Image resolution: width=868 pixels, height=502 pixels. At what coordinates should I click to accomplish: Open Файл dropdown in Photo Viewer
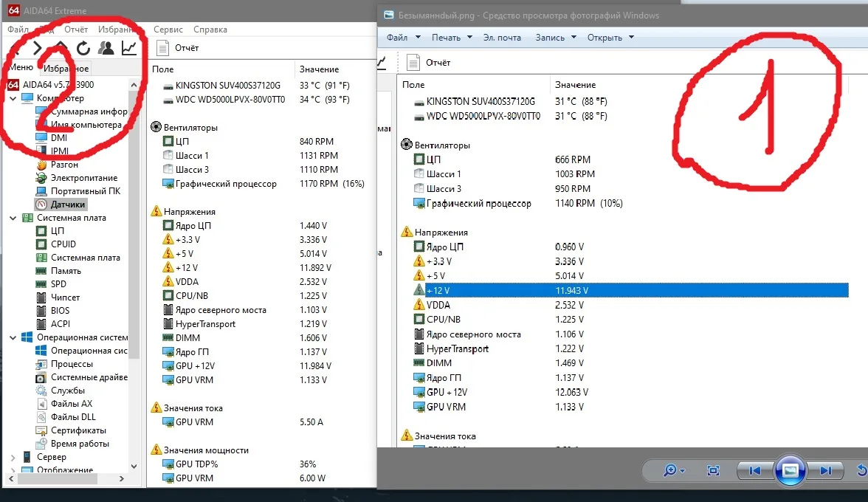[404, 38]
